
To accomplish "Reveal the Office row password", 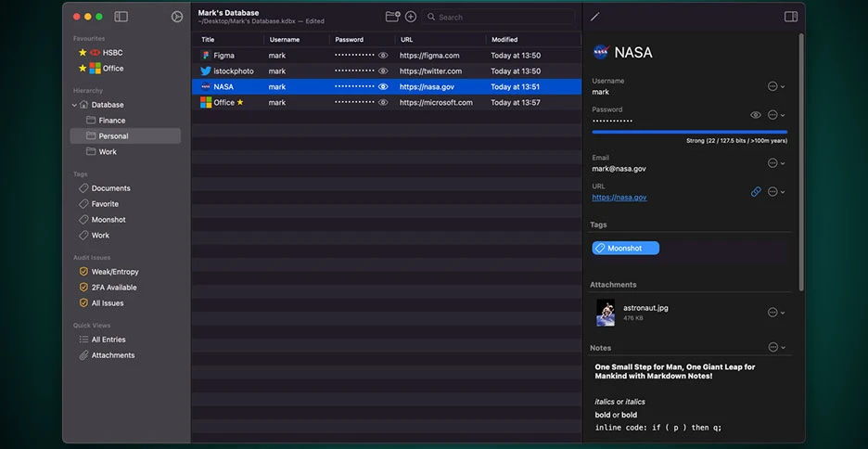I will coord(383,102).
